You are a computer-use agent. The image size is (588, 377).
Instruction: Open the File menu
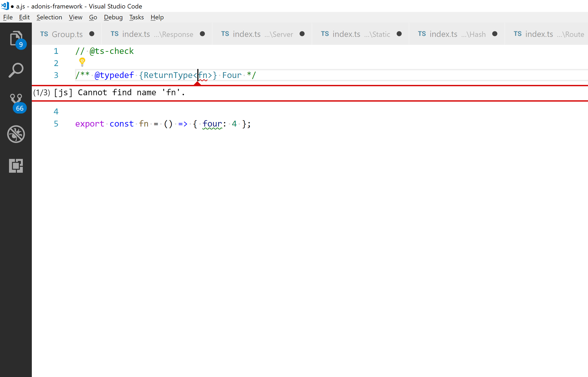(7, 17)
